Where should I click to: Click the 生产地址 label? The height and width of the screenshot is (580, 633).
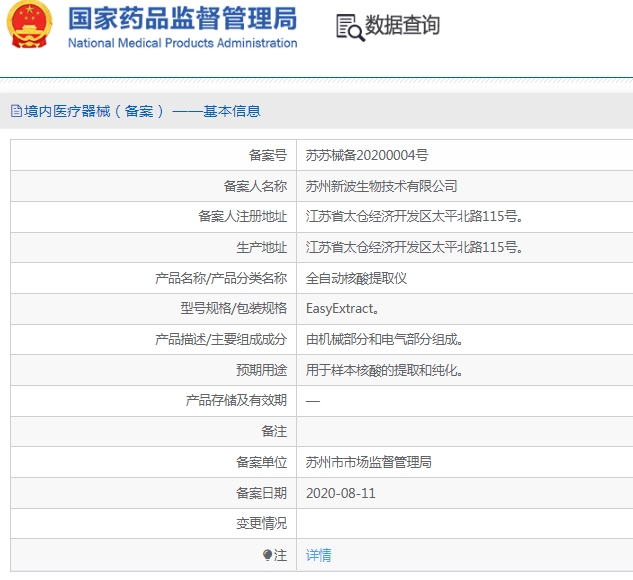point(262,247)
